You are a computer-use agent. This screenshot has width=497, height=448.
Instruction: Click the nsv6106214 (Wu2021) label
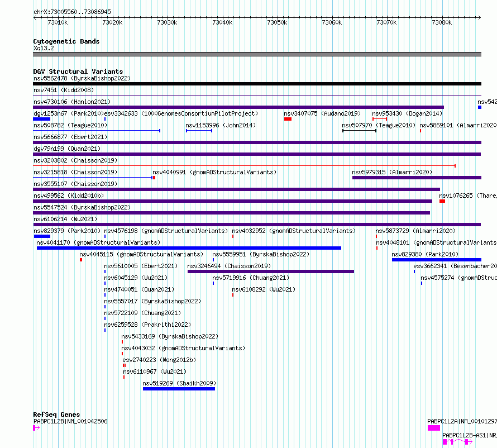click(65, 219)
